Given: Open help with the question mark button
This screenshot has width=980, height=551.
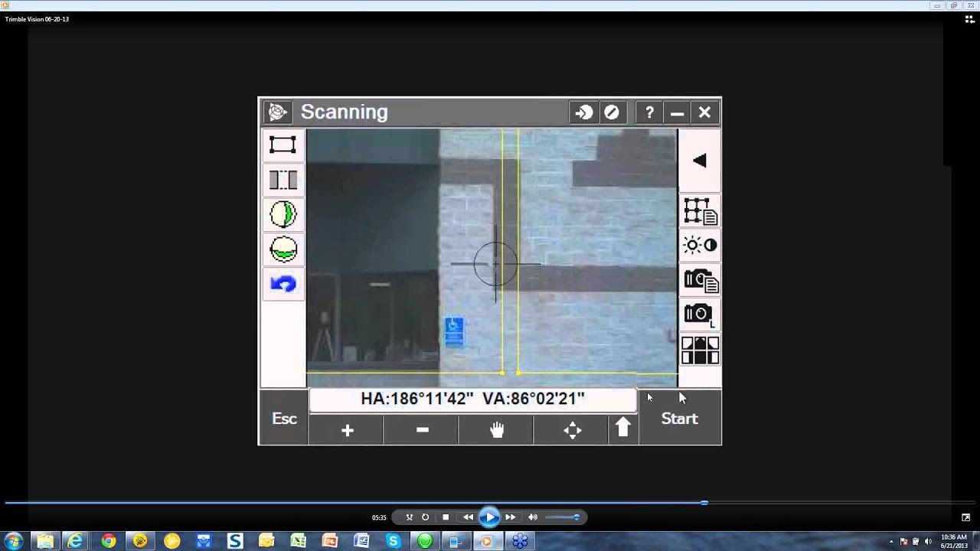Looking at the screenshot, I should [649, 112].
